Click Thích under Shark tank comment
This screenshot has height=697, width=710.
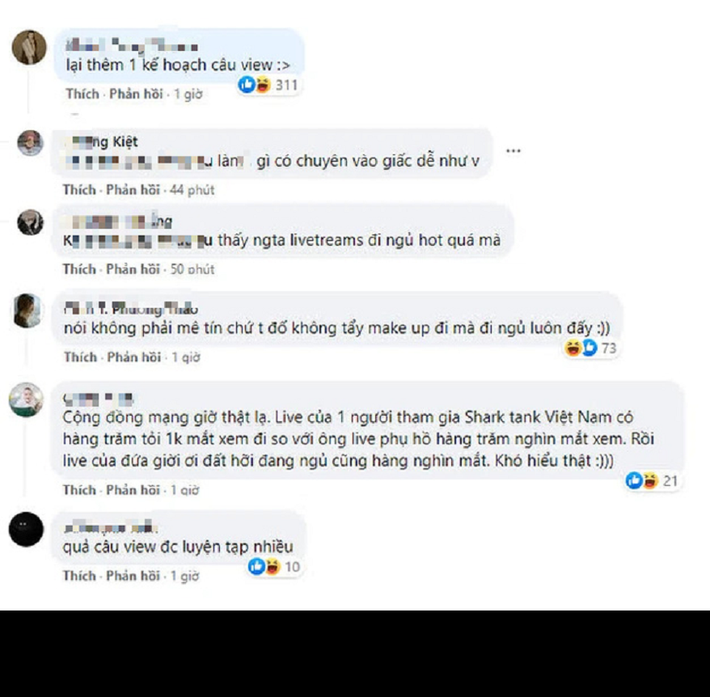(x=79, y=490)
